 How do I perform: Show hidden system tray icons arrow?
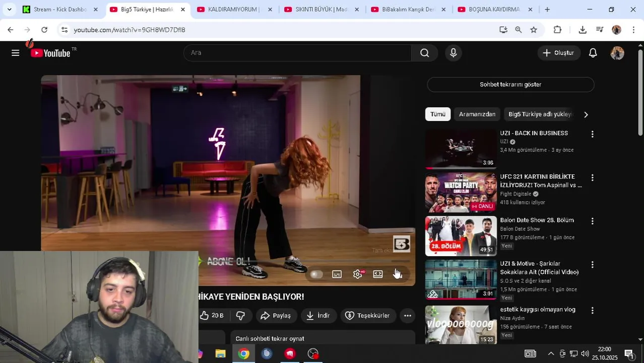pos(551,354)
